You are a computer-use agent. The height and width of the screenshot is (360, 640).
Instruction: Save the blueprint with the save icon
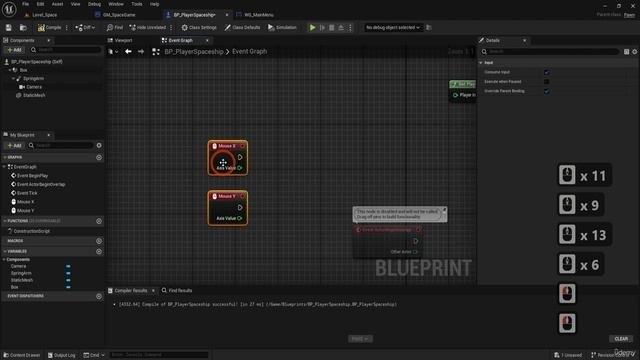click(9, 27)
